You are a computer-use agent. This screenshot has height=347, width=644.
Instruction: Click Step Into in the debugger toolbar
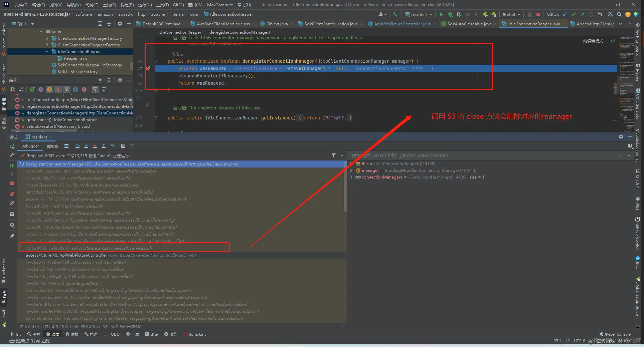[86, 146]
